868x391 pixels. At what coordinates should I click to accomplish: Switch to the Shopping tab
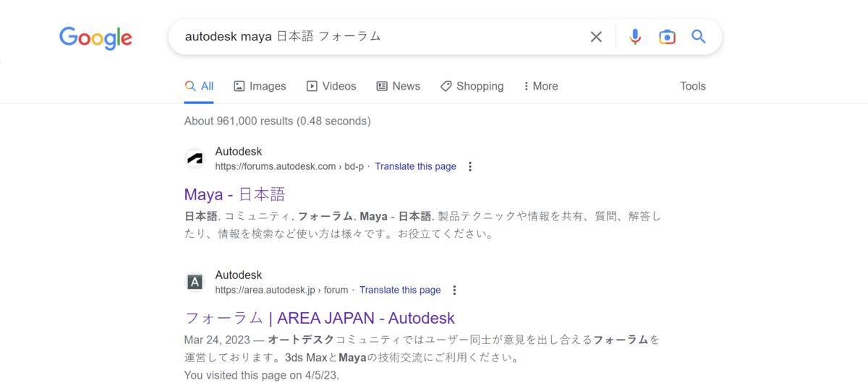coord(472,86)
